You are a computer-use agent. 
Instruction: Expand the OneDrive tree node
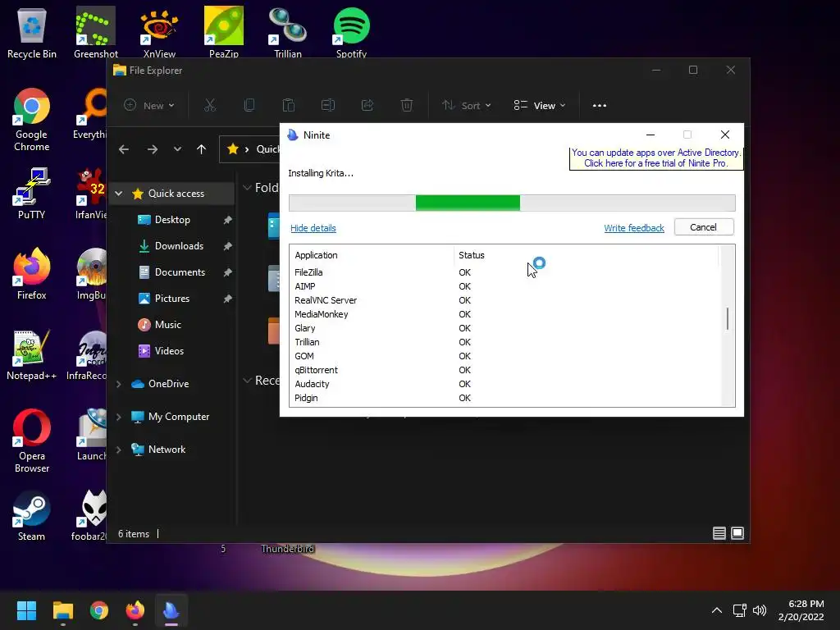tap(119, 384)
